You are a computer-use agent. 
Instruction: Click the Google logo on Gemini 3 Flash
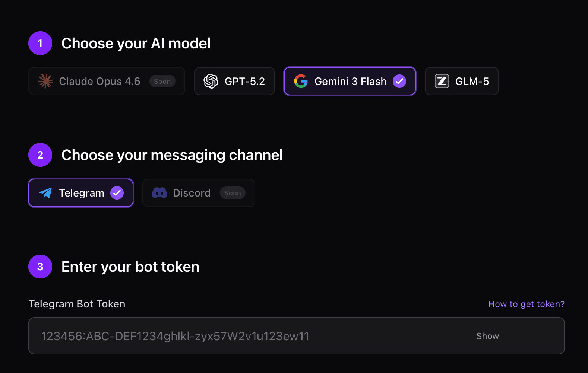[301, 81]
